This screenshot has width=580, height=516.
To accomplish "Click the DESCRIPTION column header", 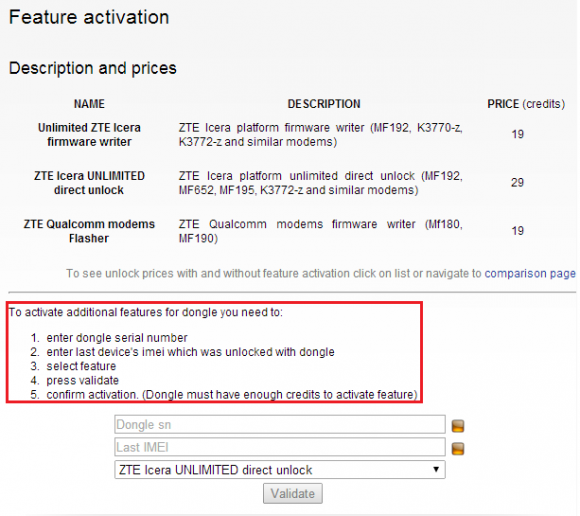I will [324, 104].
